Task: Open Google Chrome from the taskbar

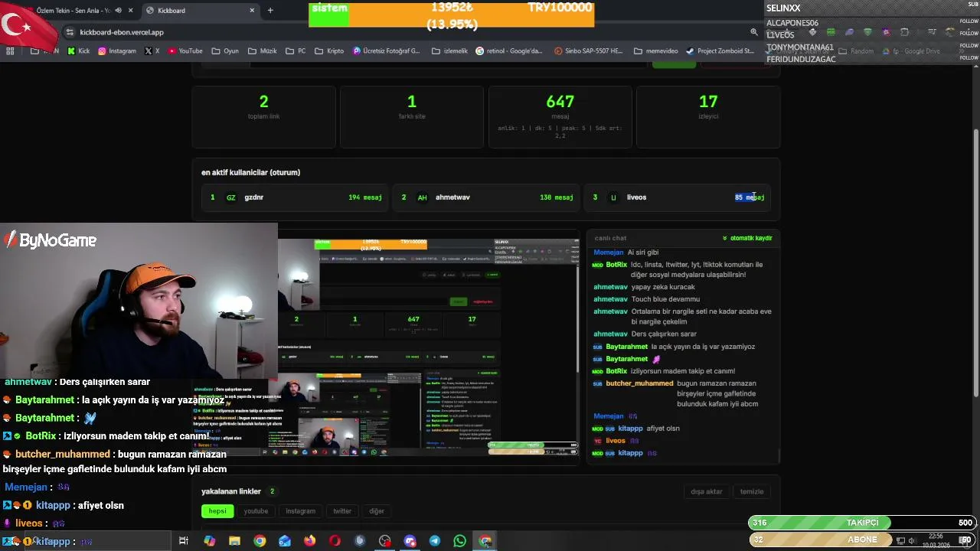Action: (x=260, y=541)
